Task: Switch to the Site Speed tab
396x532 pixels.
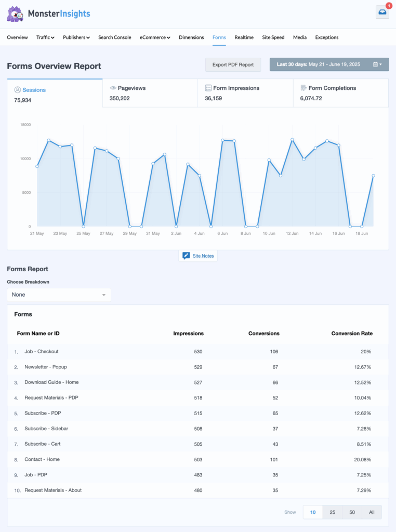Action: point(273,37)
